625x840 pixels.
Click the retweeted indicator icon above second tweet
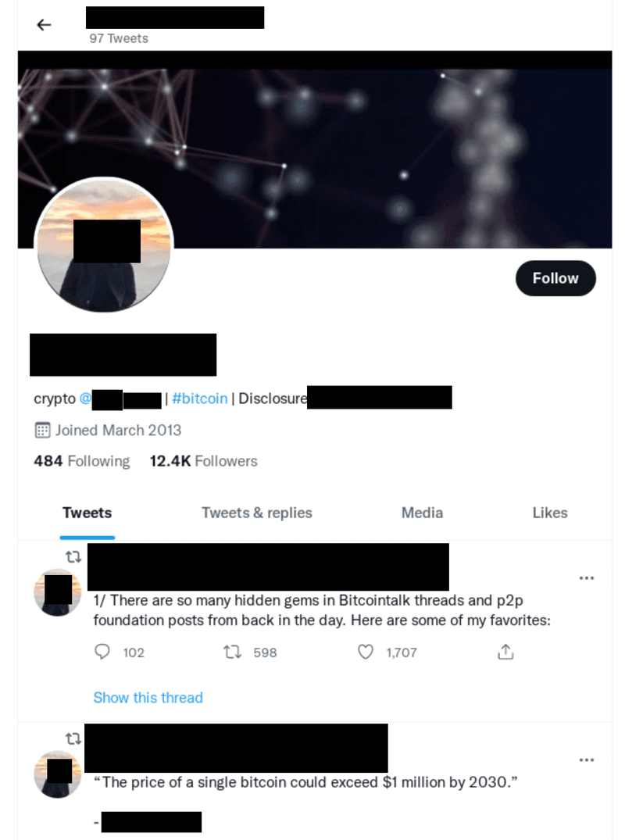[73, 739]
